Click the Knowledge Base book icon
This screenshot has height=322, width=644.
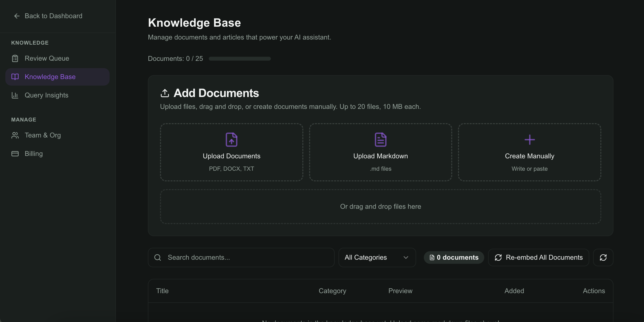(15, 77)
